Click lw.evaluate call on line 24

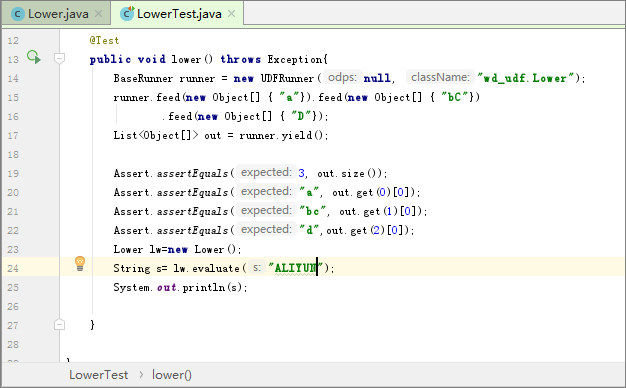[206, 268]
